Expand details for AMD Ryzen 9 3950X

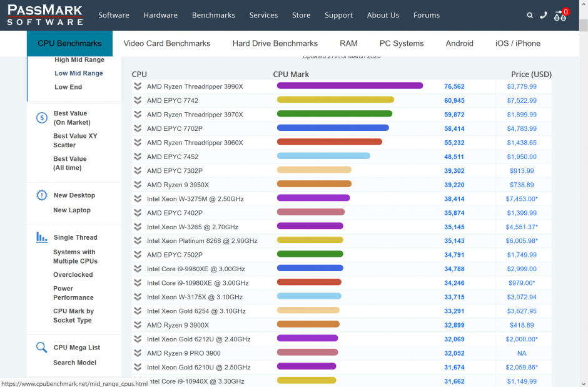[x=138, y=185]
